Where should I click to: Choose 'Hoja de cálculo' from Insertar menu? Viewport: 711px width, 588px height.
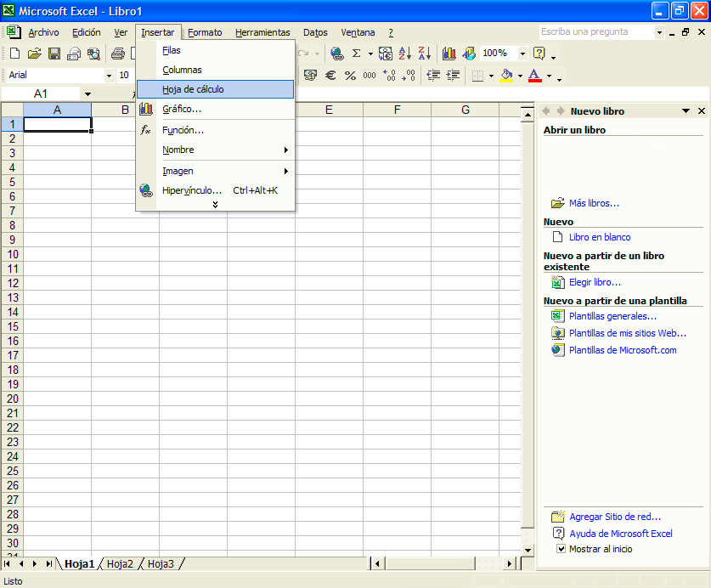click(216, 89)
